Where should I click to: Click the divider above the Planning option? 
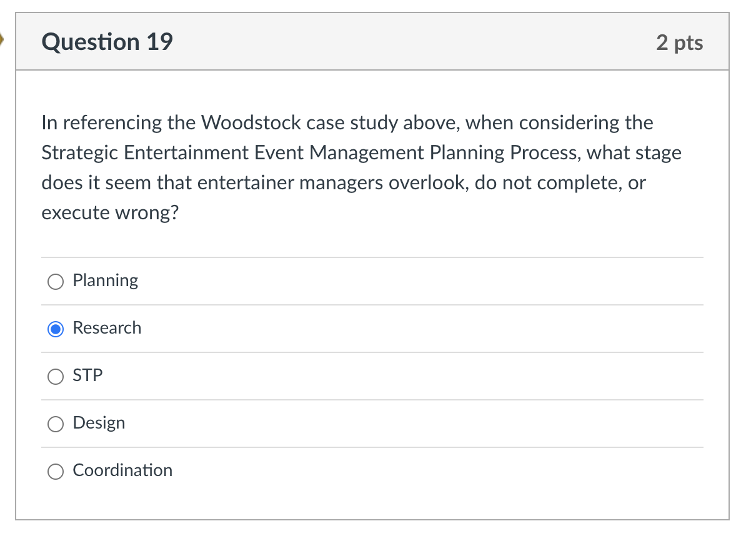(372, 257)
